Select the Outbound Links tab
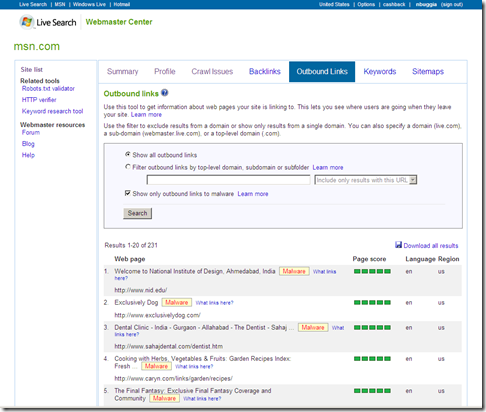 (322, 71)
